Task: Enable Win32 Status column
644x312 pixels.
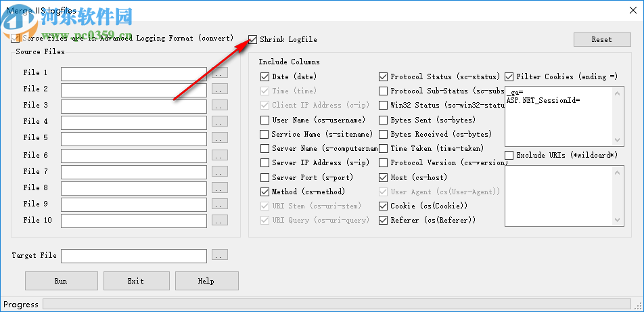Action: [x=383, y=105]
